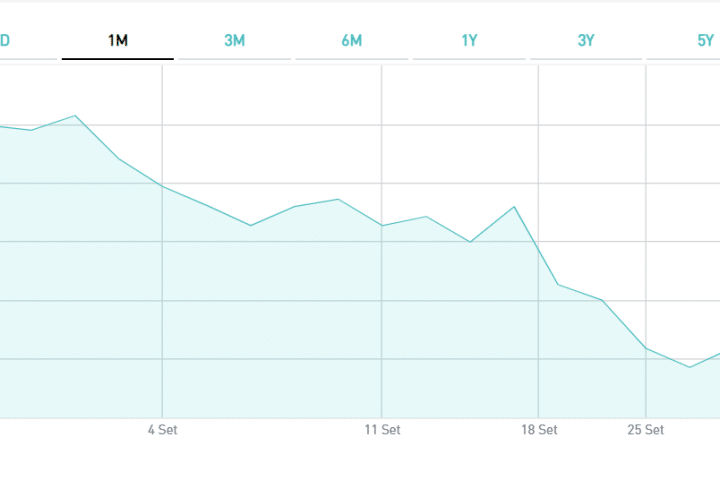Select the 5Y time range tab
The width and height of the screenshot is (720, 480).
coord(705,40)
